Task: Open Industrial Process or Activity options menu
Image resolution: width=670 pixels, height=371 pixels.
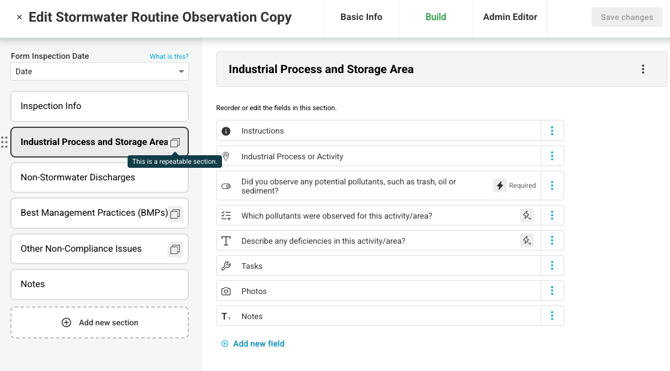Action: [552, 156]
